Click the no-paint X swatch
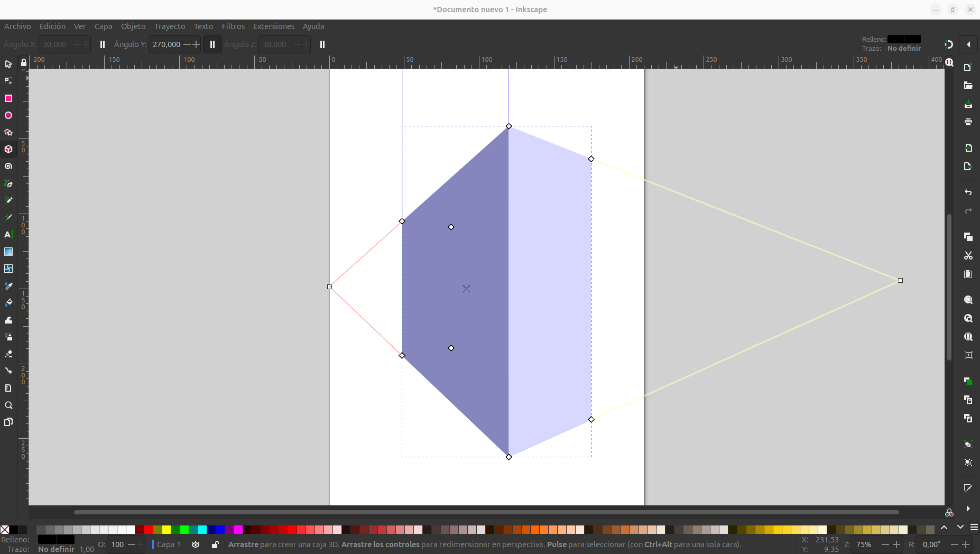 (x=5, y=530)
